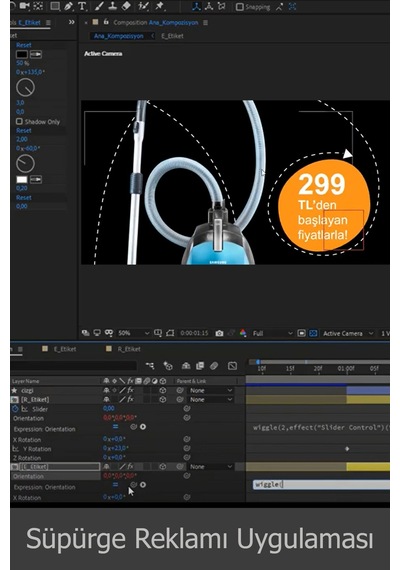This screenshot has width=400, height=570.
Task: Open the Composition panel menu
Action: [x=205, y=23]
